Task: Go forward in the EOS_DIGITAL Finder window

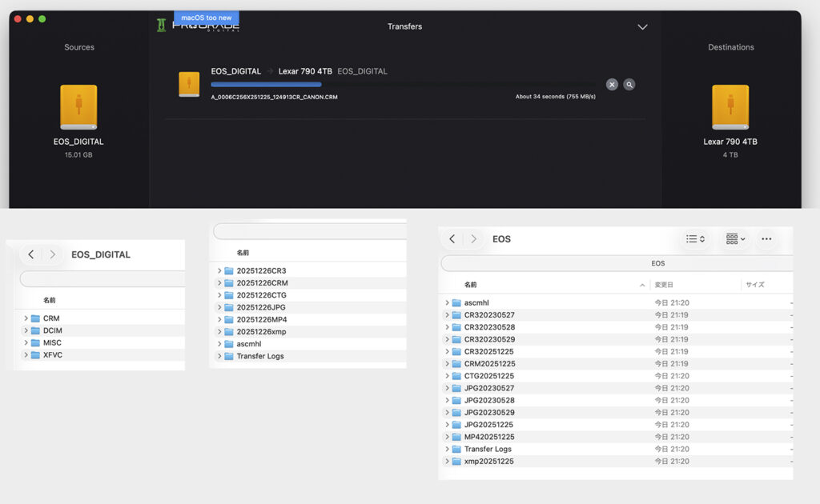Action: 52,254
